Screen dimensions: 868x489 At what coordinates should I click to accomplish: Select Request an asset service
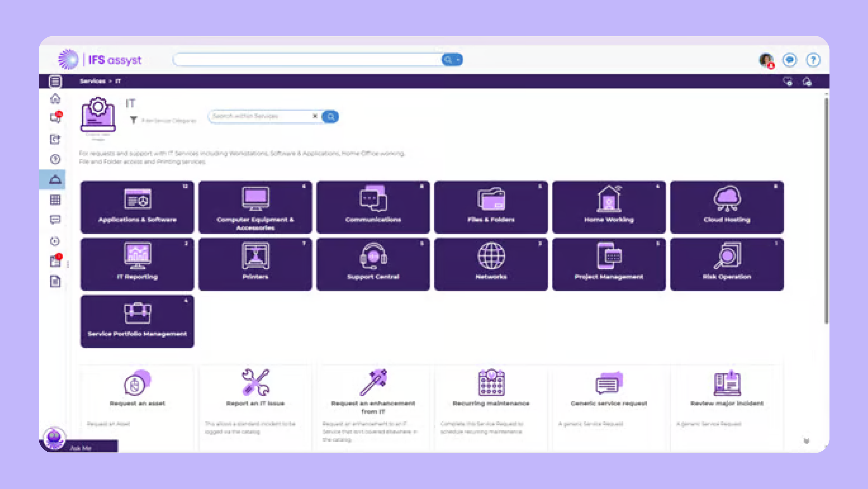137,408
